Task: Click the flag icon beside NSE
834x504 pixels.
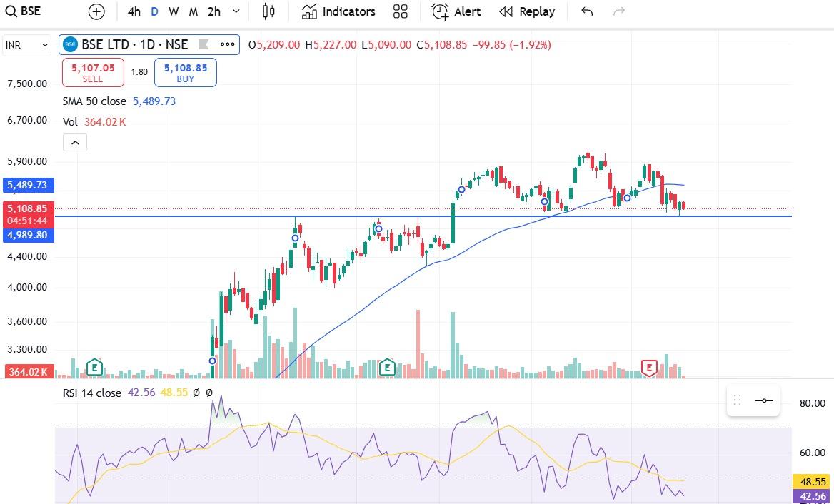Action: [204, 45]
